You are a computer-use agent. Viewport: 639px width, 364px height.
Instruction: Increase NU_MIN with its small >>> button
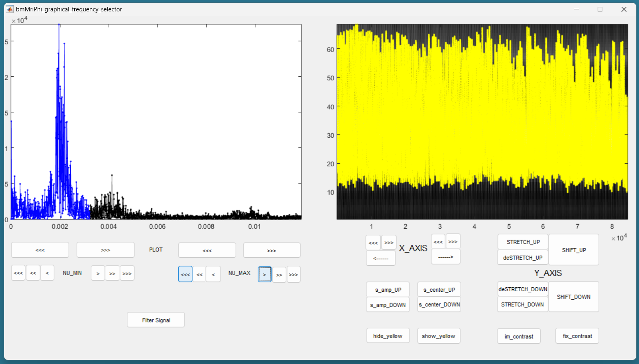click(127, 273)
